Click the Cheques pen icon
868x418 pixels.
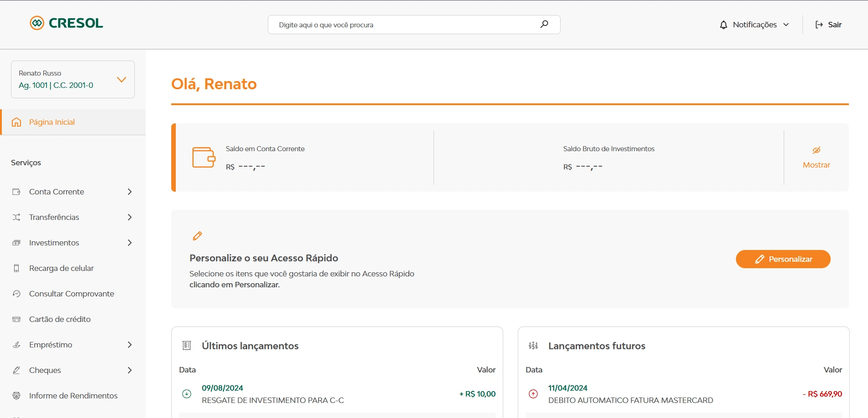(16, 370)
